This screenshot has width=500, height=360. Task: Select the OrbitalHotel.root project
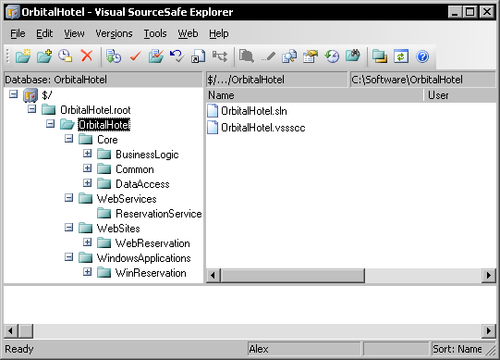pyautogui.click(x=95, y=110)
